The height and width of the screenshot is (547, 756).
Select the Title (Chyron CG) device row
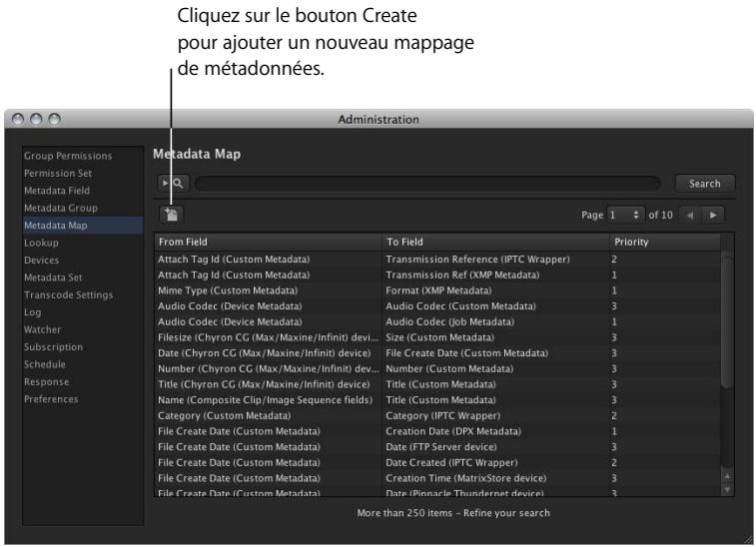tap(437, 384)
